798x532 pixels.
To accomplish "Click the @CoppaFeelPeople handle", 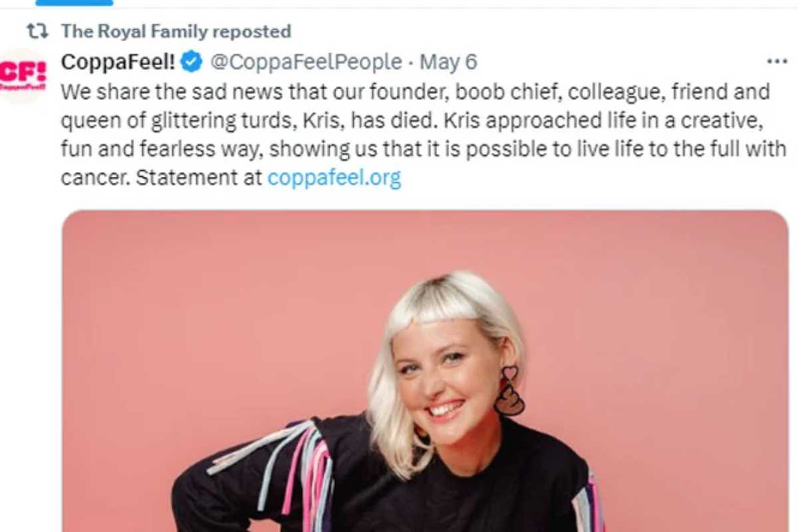I will click(x=306, y=62).
